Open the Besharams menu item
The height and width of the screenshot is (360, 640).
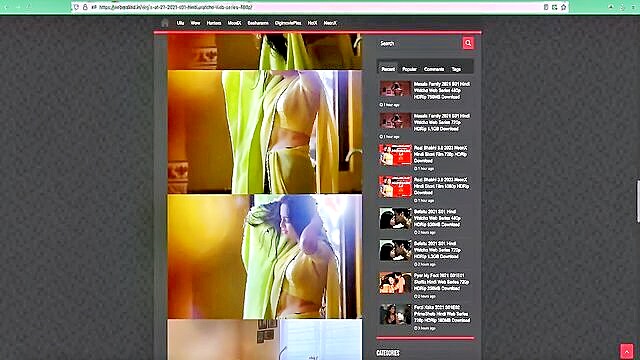point(258,23)
